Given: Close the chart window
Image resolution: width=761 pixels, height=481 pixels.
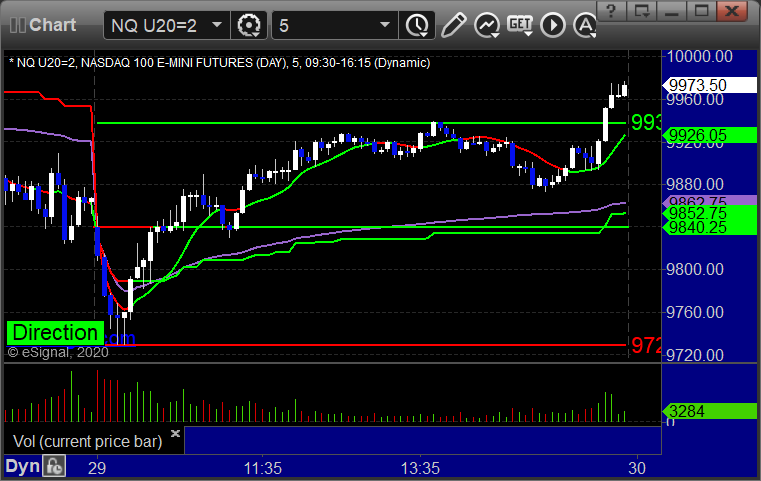Looking at the screenshot, I should click(732, 11).
